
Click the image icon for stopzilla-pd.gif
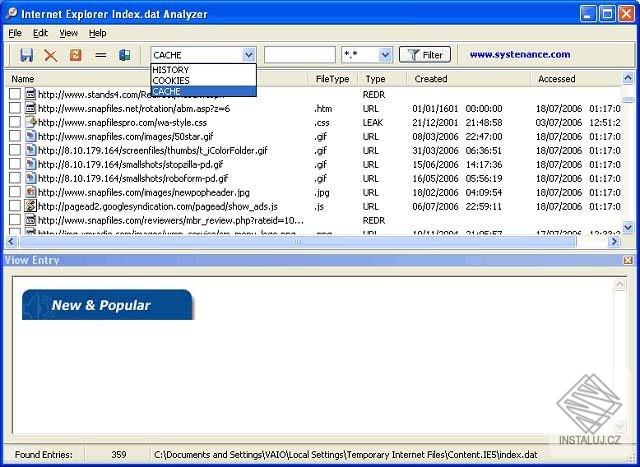pos(31,164)
